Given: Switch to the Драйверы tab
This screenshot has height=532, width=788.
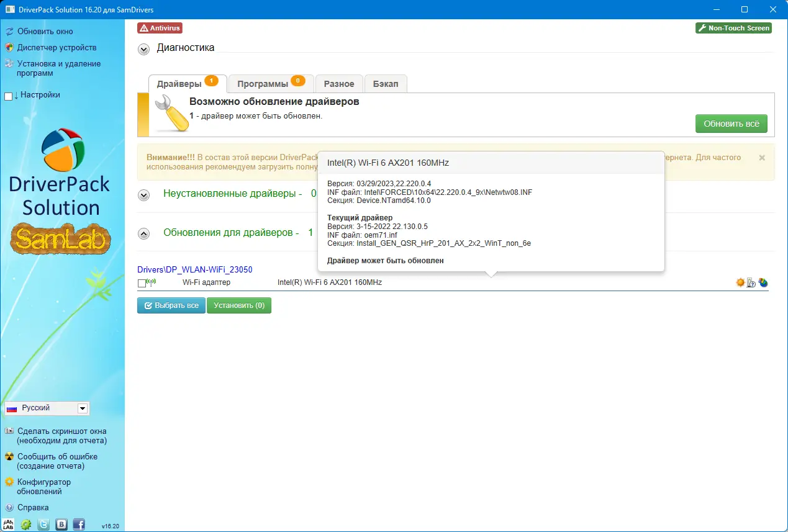Looking at the screenshot, I should tap(188, 84).
